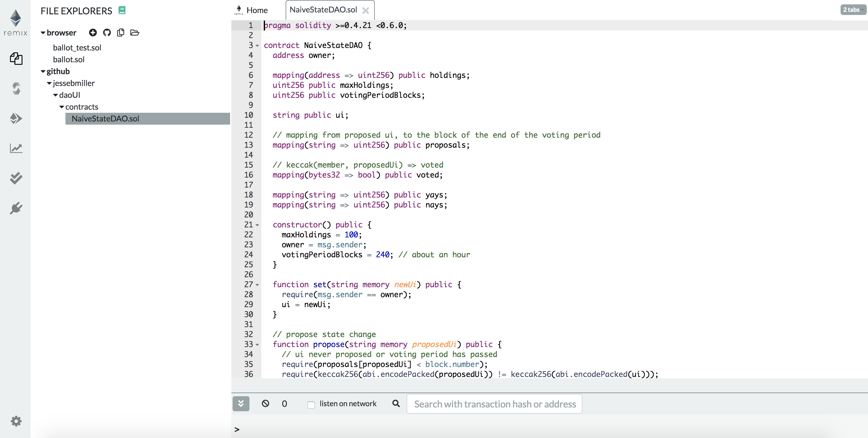Open the Analysis chart icon in sidebar

click(x=16, y=148)
